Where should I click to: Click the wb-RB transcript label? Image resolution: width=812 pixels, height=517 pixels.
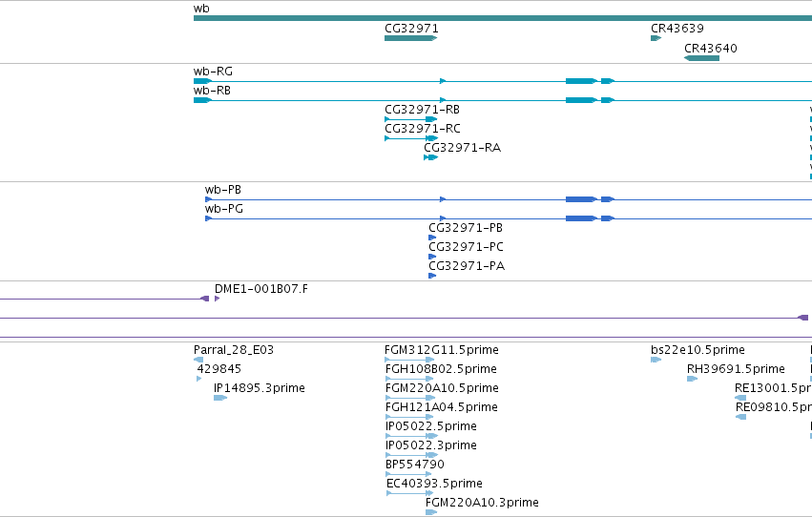tap(212, 90)
